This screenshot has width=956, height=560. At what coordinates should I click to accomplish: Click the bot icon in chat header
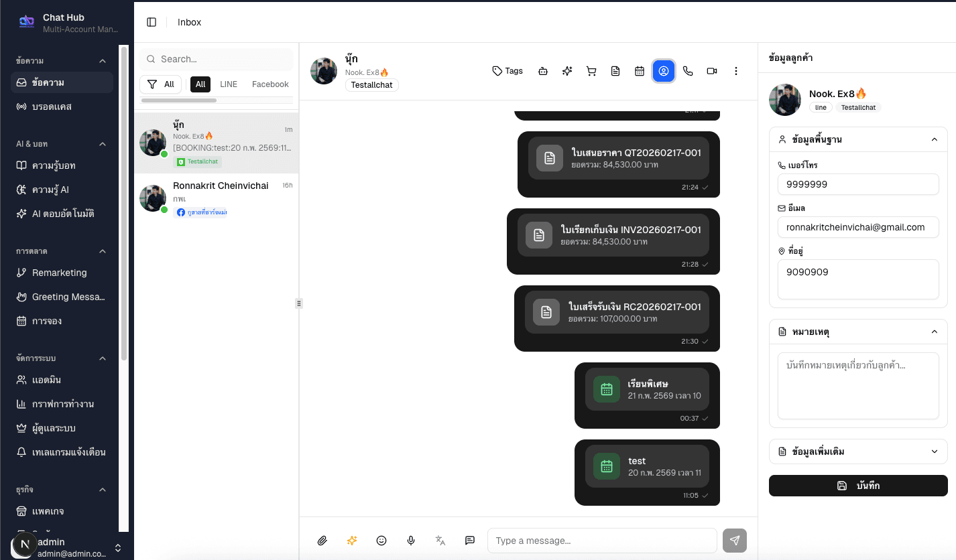point(543,71)
